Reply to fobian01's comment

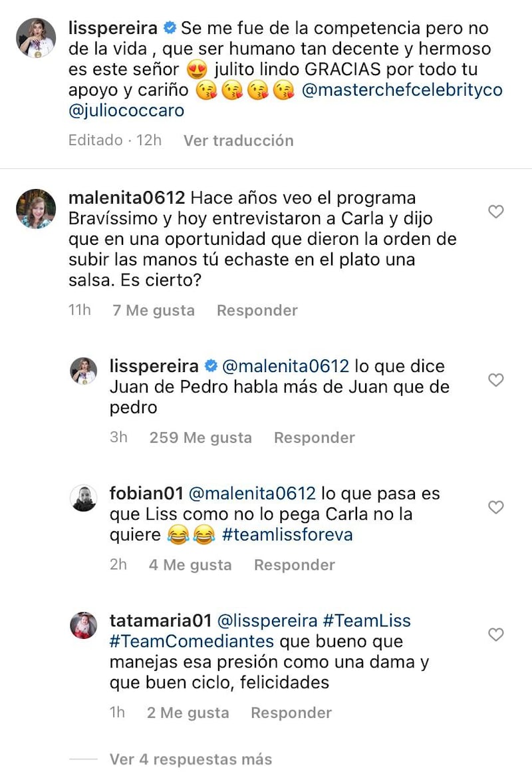pyautogui.click(x=294, y=565)
